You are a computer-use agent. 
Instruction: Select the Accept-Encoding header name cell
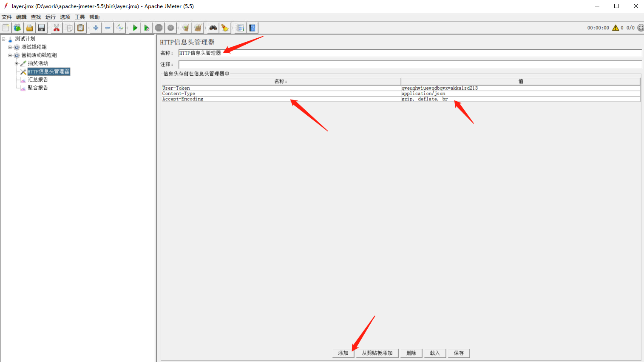[x=281, y=99]
